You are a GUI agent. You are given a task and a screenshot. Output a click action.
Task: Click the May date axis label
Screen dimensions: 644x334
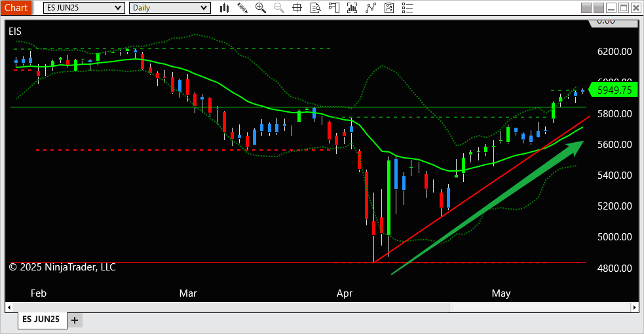[x=501, y=293]
